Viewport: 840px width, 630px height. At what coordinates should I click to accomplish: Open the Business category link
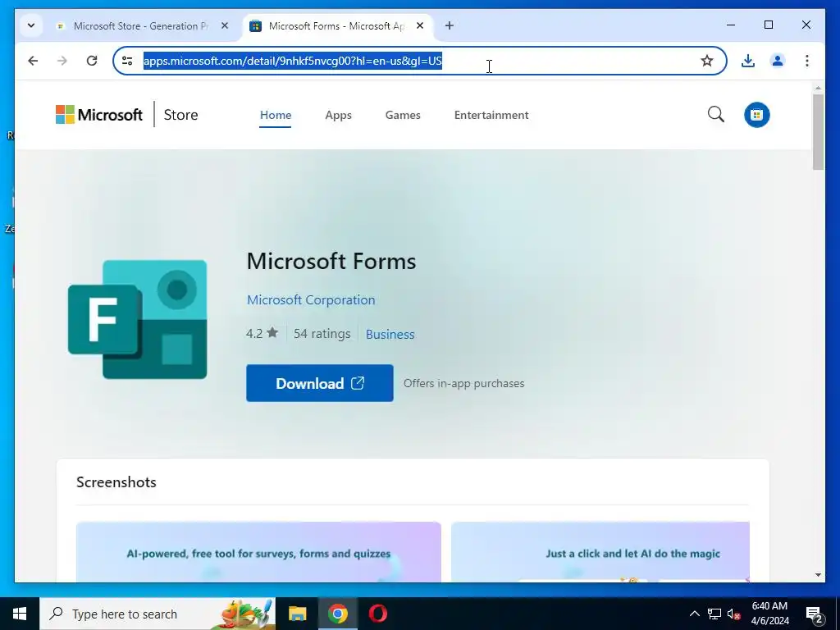[x=390, y=334]
